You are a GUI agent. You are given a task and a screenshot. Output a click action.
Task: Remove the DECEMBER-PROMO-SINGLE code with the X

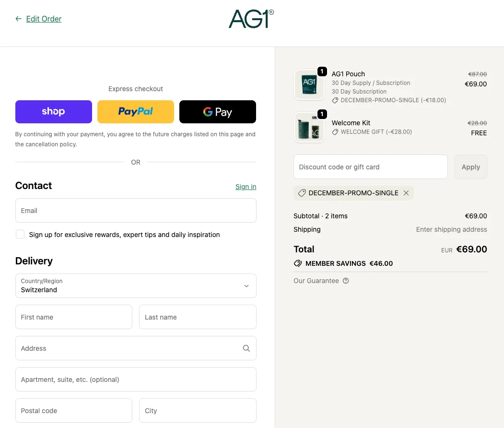[406, 193]
